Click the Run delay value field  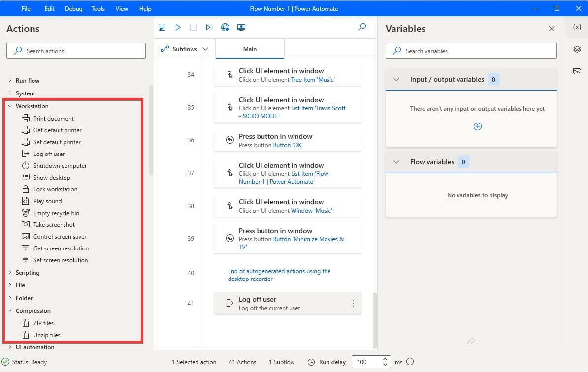click(x=366, y=362)
